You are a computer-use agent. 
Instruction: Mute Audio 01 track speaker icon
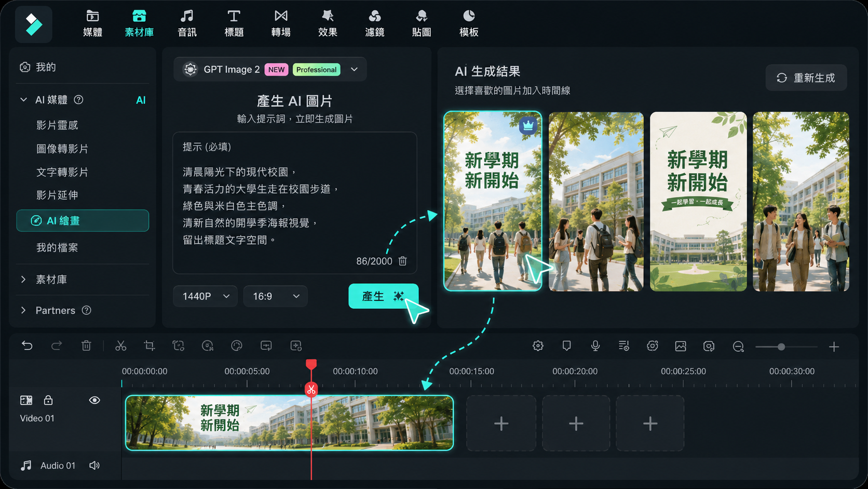[x=94, y=466]
